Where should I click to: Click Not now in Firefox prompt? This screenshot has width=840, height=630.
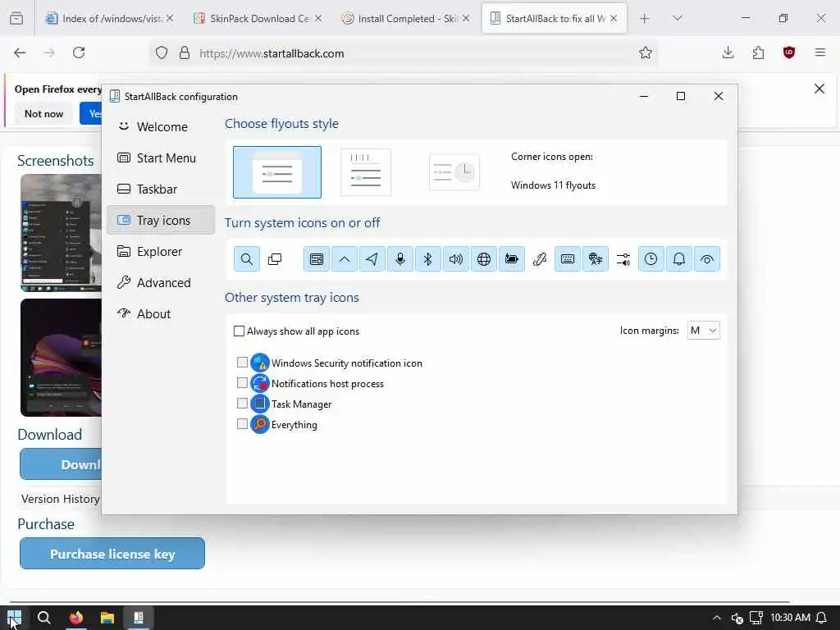44,113
